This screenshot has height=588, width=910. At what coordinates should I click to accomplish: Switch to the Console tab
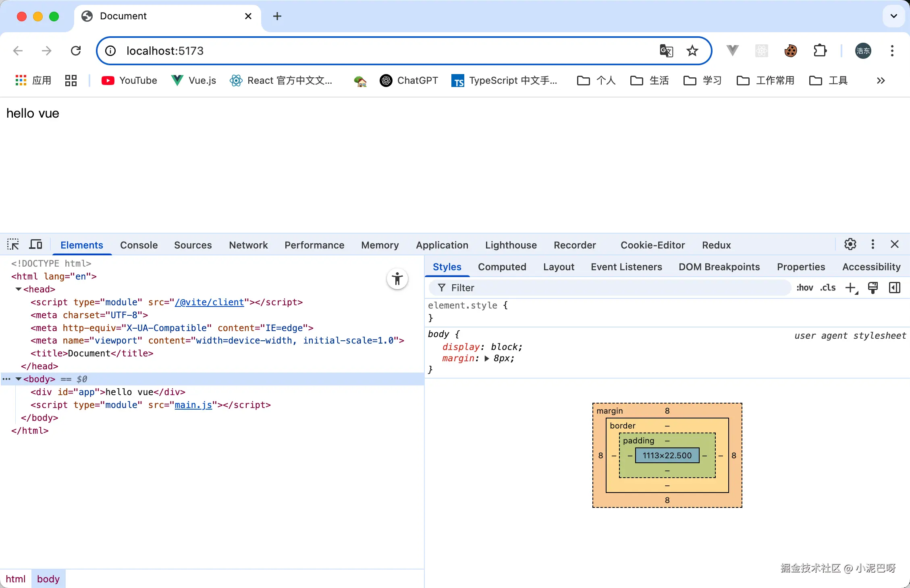[139, 245]
